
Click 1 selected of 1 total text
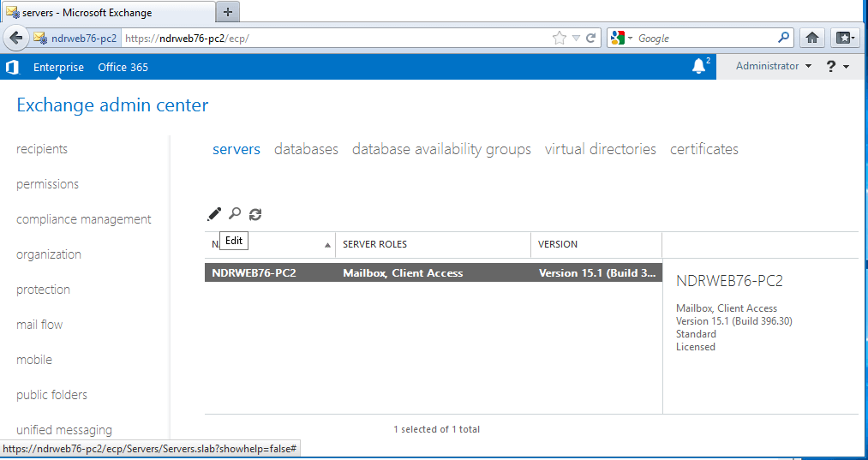click(437, 429)
